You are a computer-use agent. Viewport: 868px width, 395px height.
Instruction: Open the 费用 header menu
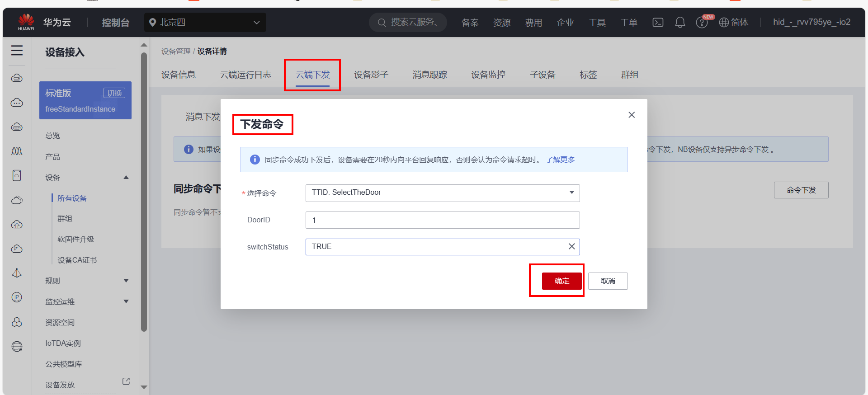[533, 23]
